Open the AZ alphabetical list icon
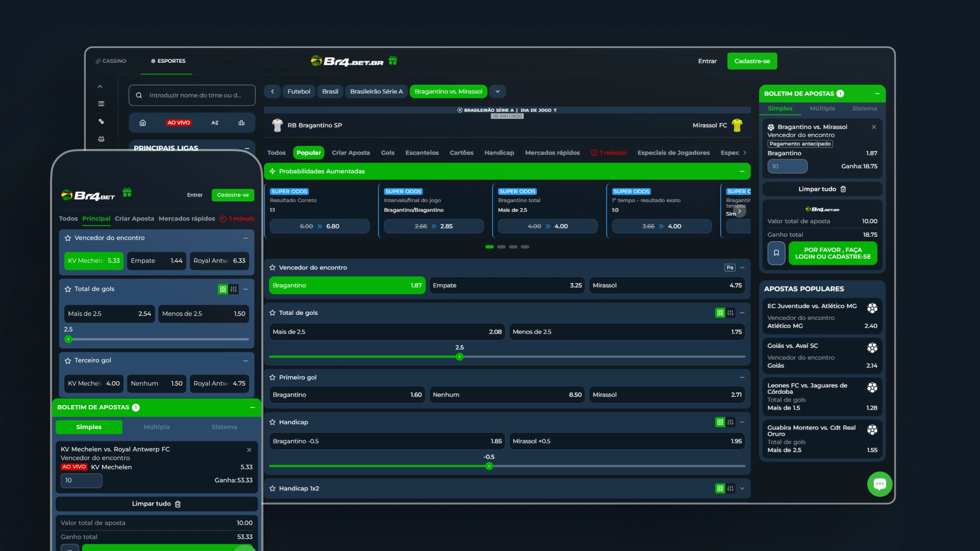 (215, 123)
